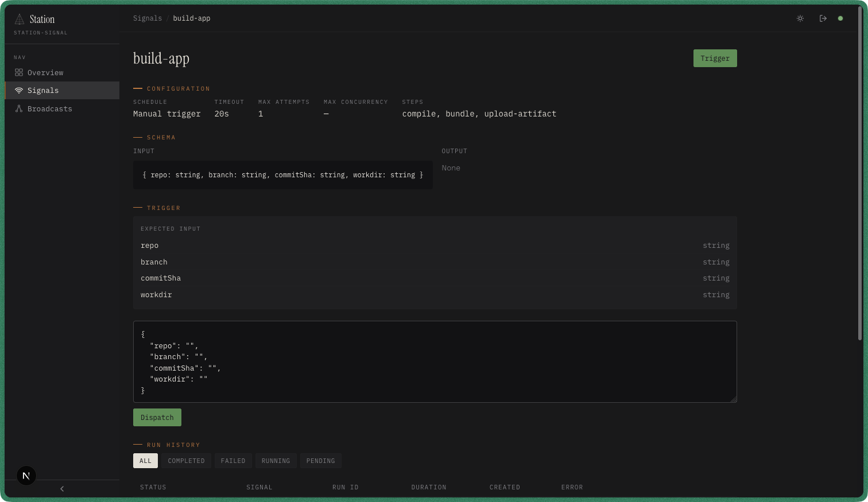
Task: Select the Overview grid icon in sidebar
Action: (x=19, y=72)
